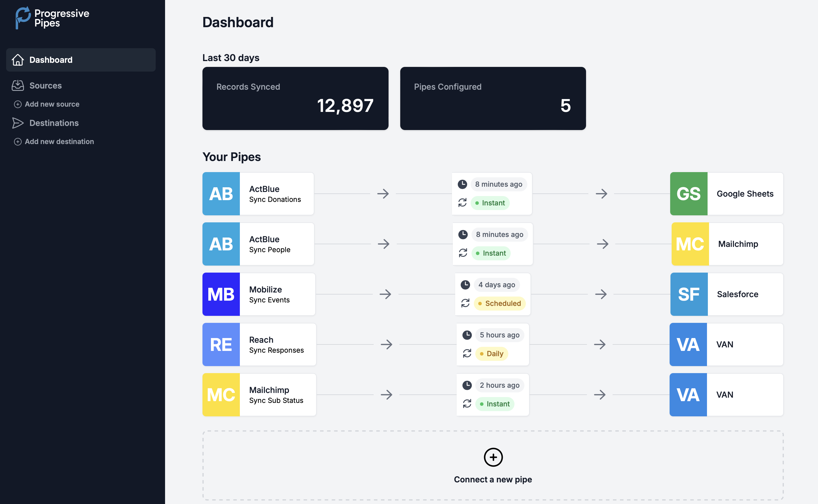Click VAN label in Reach row

[725, 344]
